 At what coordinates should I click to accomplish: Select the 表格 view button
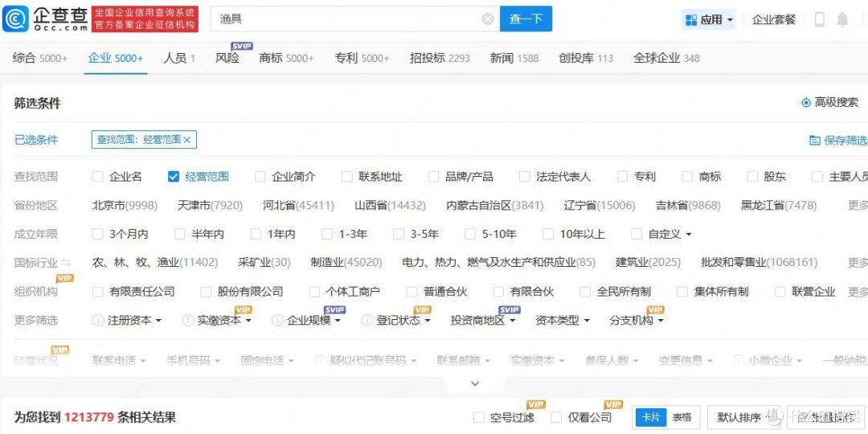point(682,417)
